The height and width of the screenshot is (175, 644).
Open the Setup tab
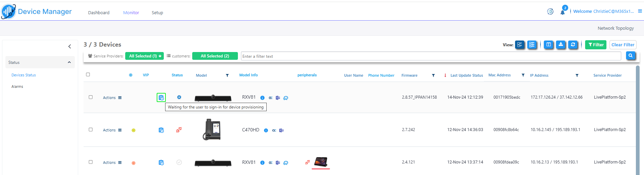(x=157, y=12)
